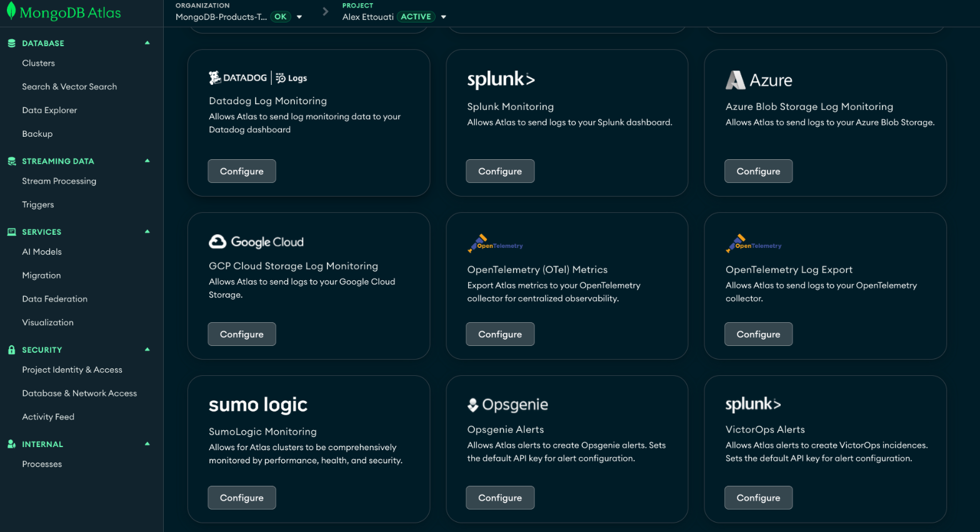
Task: Collapse the Streaming Data section
Action: click(x=147, y=161)
